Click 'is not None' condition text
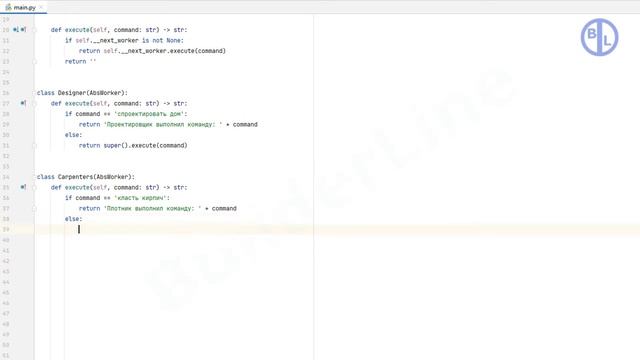This screenshot has width=640, height=360. click(162, 40)
